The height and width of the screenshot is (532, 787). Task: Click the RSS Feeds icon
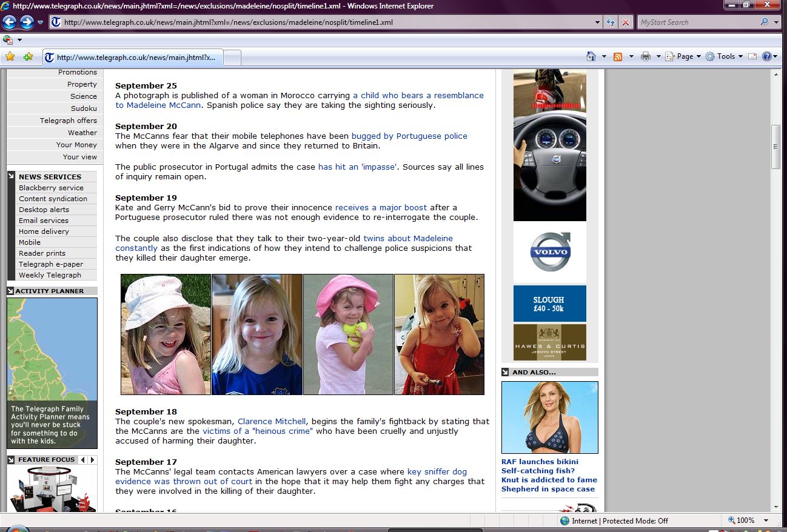pos(618,56)
